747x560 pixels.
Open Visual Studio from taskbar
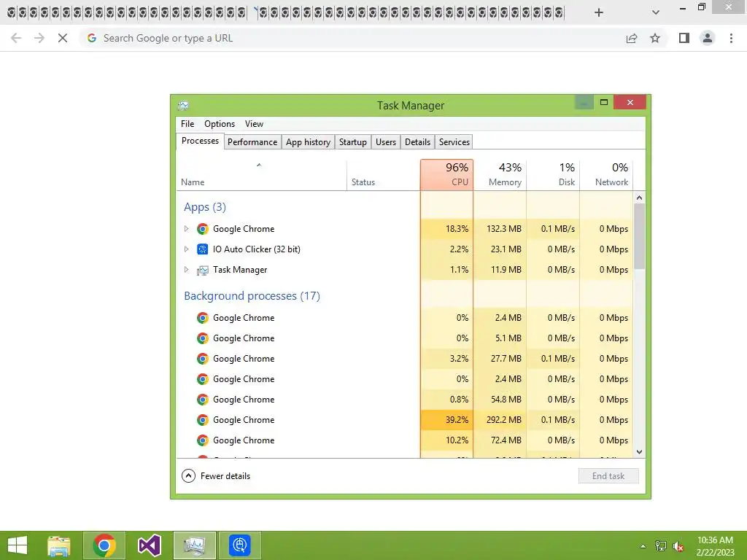149,545
